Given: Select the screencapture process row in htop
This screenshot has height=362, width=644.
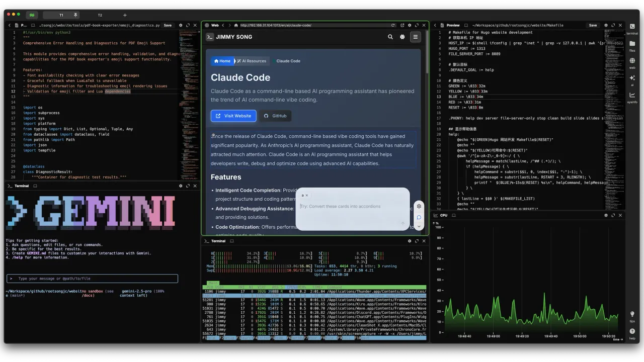Looking at the screenshot, I should pyautogui.click(x=314, y=334).
